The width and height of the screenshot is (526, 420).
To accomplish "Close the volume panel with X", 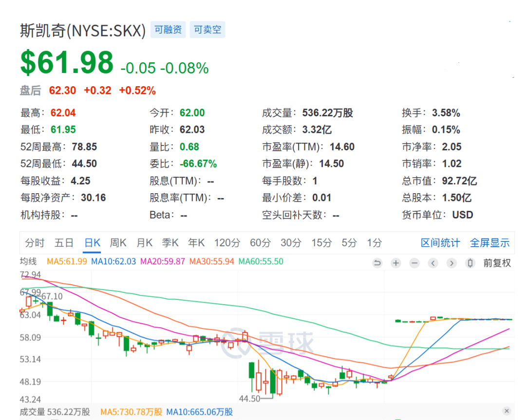I will click(507, 411).
